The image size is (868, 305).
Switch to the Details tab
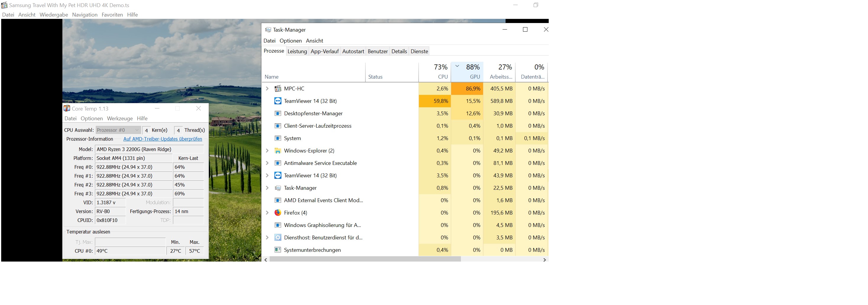(399, 51)
